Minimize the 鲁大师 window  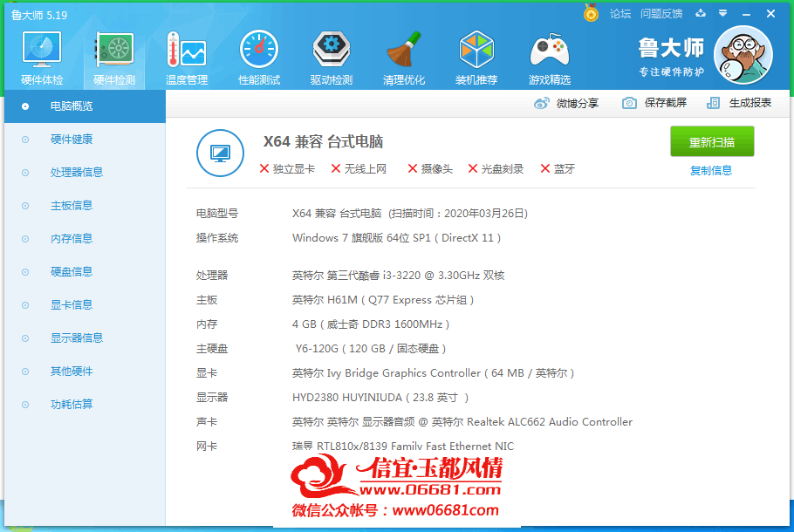746,14
